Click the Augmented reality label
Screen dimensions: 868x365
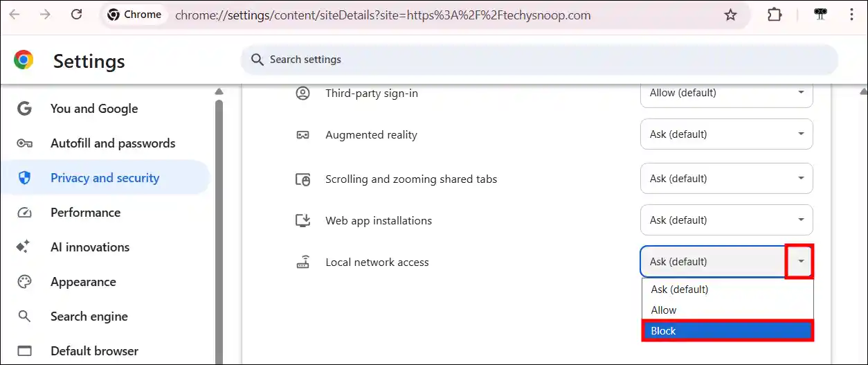click(x=372, y=135)
